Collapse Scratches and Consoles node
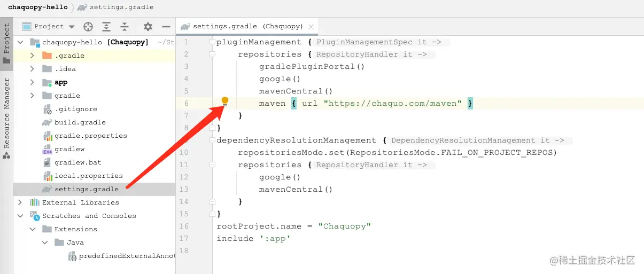This screenshot has height=274, width=644. pos(20,216)
